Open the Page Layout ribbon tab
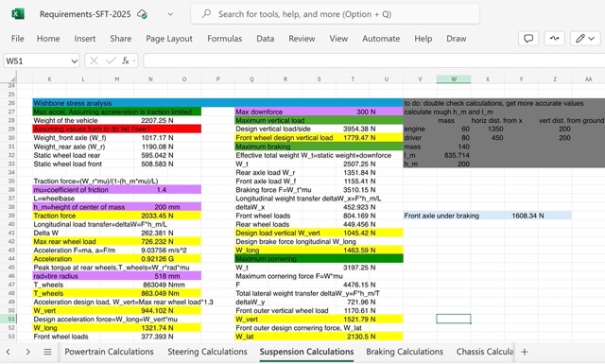Image resolution: width=605 pixels, height=364 pixels. (169, 39)
